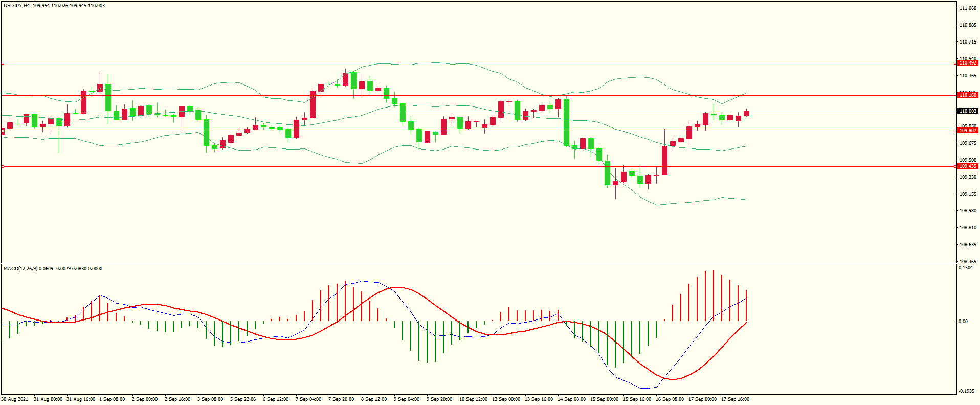Click the current price tag 110.003
The image size is (980, 405).
point(968,111)
